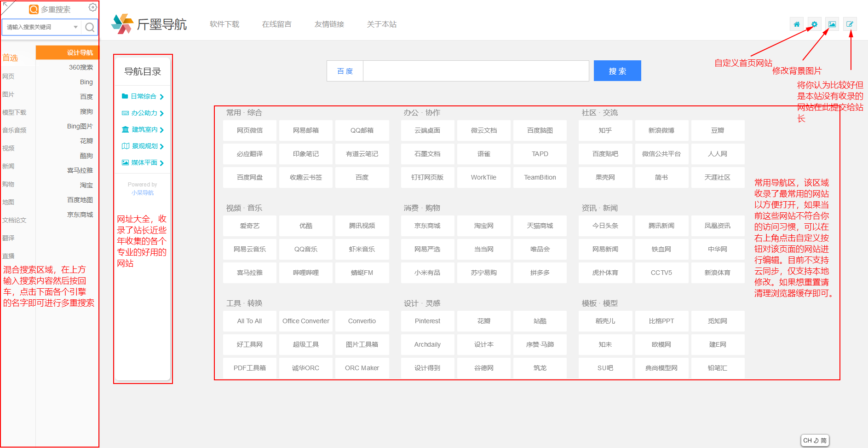Click the multi-search magnifier icon
The height and width of the screenshot is (448, 868).
point(90,27)
